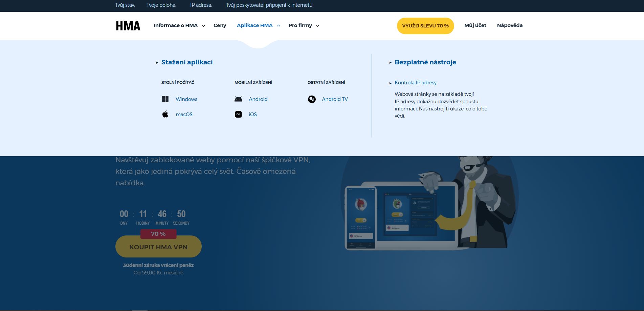Select the Windows download link
Image resolution: width=644 pixels, height=311 pixels.
click(x=186, y=99)
